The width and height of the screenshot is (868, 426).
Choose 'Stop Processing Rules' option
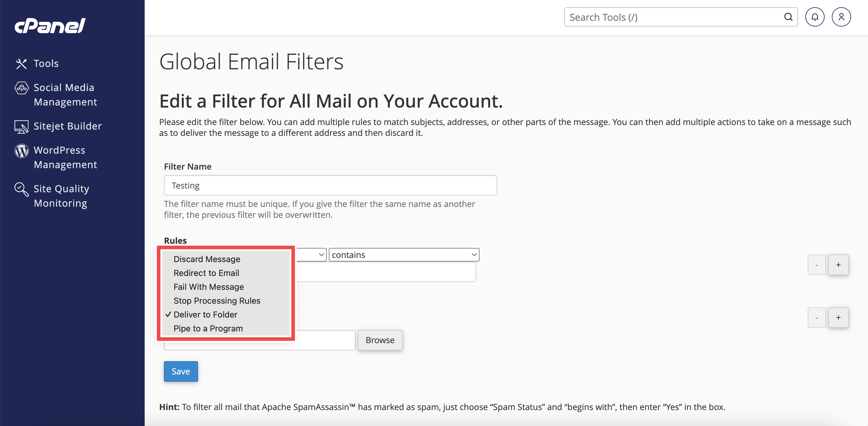click(x=217, y=300)
